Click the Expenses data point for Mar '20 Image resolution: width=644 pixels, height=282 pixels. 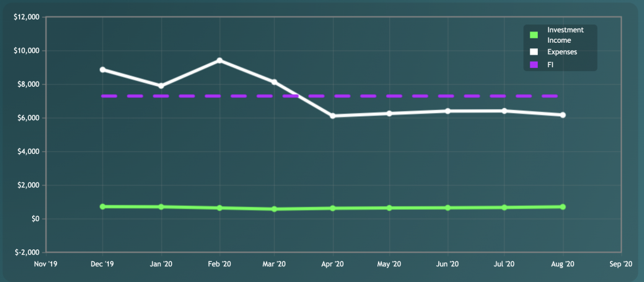click(274, 82)
